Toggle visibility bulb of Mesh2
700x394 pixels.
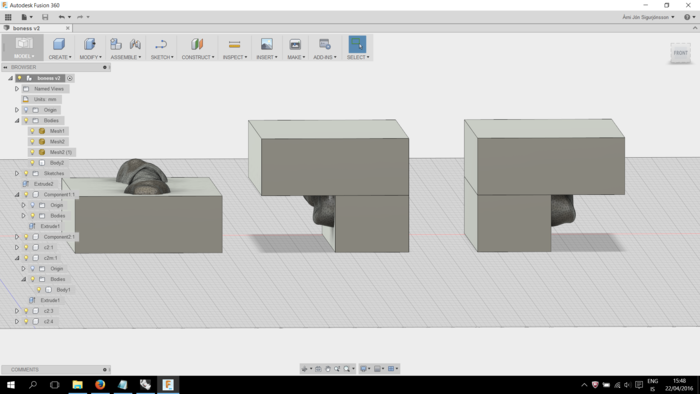(x=32, y=142)
